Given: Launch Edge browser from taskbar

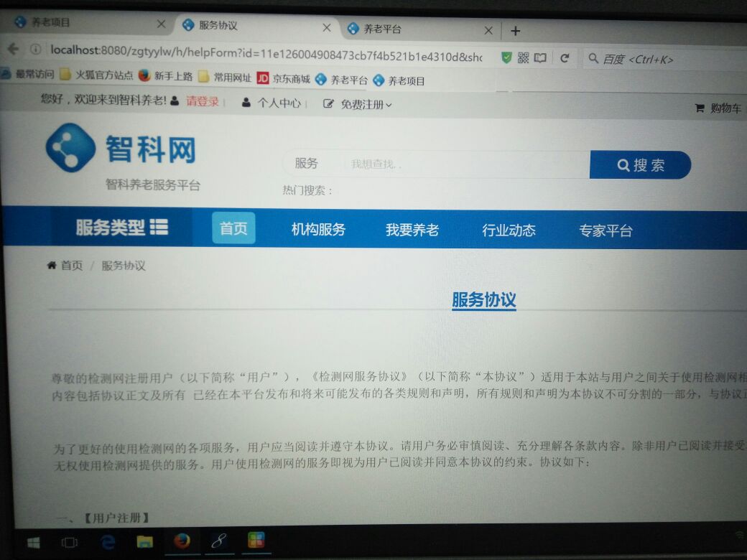Looking at the screenshot, I should coord(108,541).
